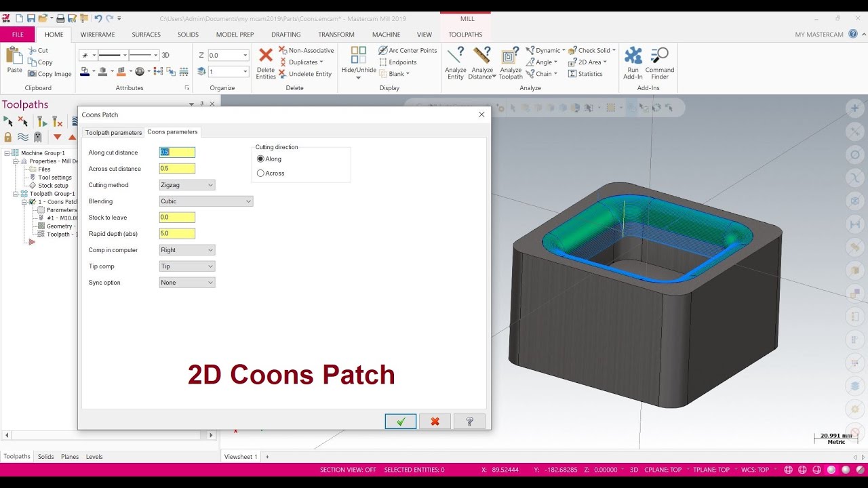
Task: Open the Blending Cubic dropdown
Action: 206,201
